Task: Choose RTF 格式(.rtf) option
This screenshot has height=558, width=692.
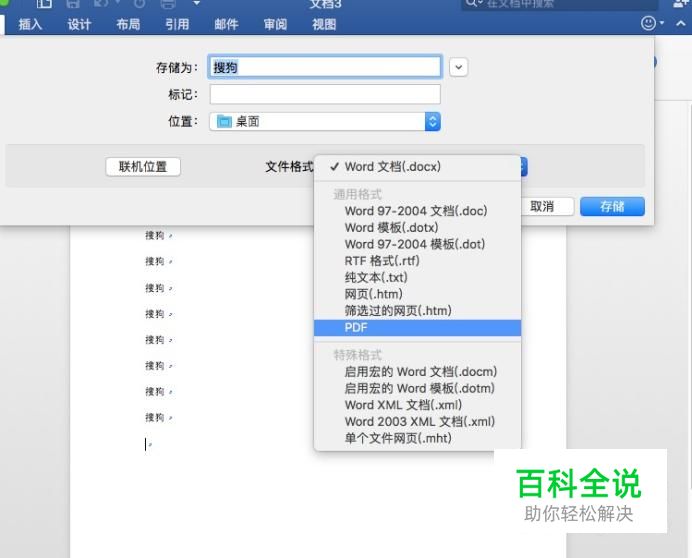Action: pyautogui.click(x=417, y=261)
